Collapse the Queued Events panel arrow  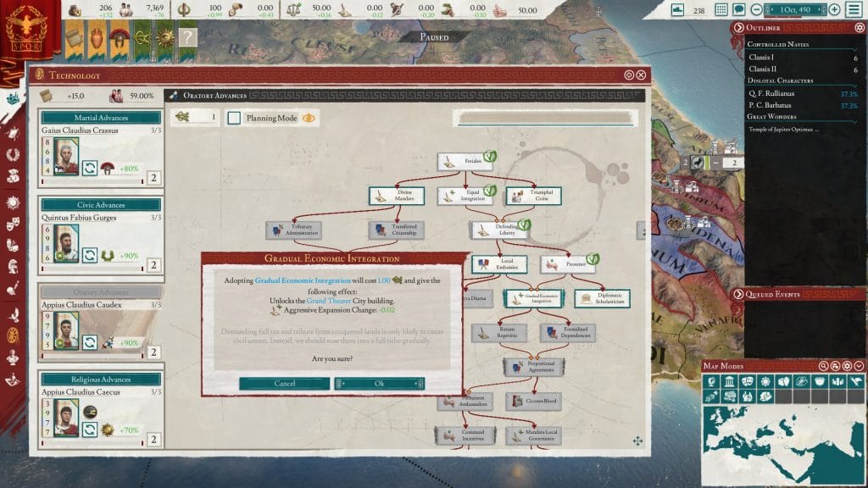pyautogui.click(x=738, y=294)
